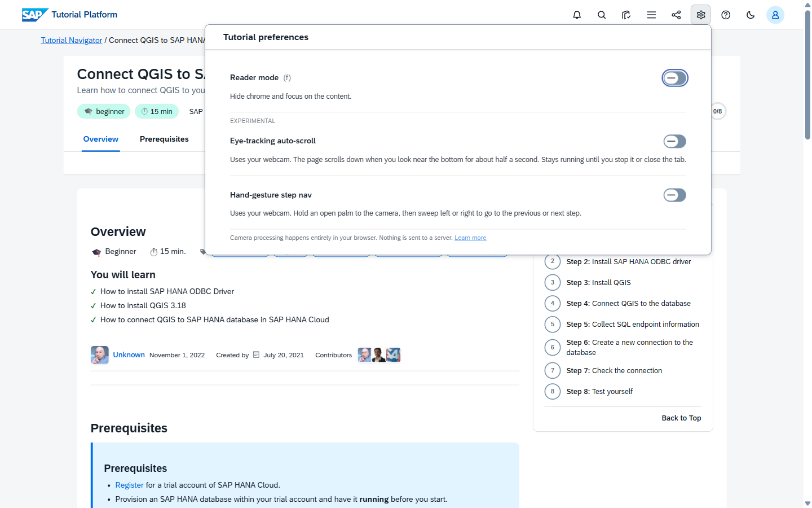Click the Register link for trial account
Image resolution: width=812 pixels, height=508 pixels.
129,485
